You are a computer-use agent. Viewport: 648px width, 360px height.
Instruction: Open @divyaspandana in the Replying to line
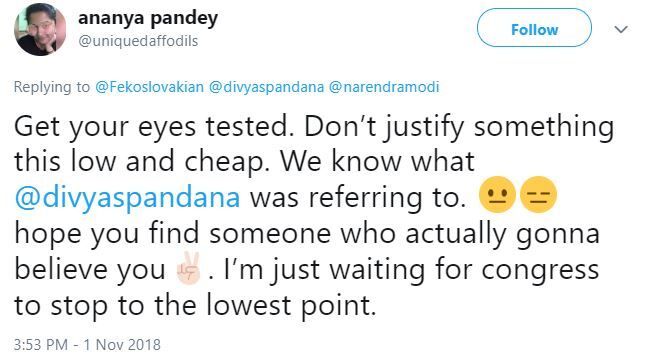pyautogui.click(x=266, y=87)
